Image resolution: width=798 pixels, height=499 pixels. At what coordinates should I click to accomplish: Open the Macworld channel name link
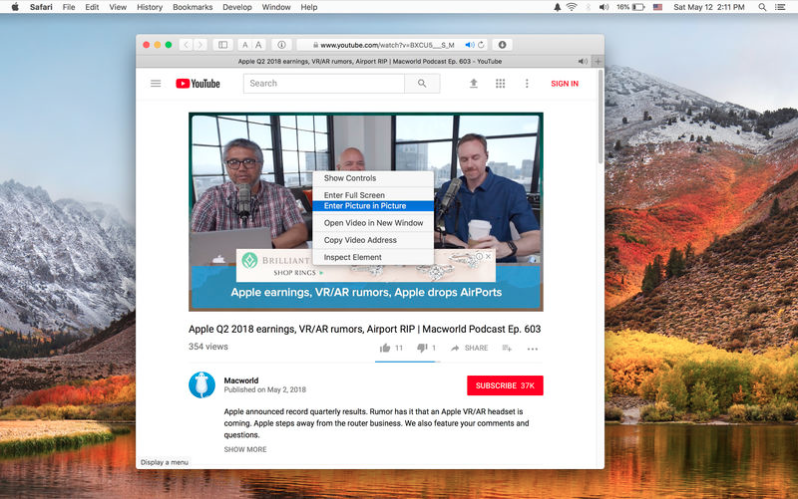click(241, 380)
